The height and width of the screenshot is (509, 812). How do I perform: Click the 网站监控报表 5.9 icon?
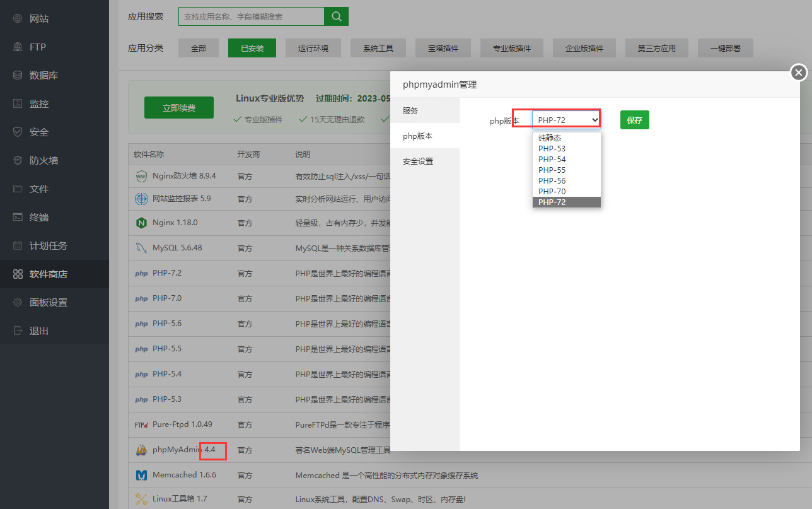pyautogui.click(x=141, y=199)
